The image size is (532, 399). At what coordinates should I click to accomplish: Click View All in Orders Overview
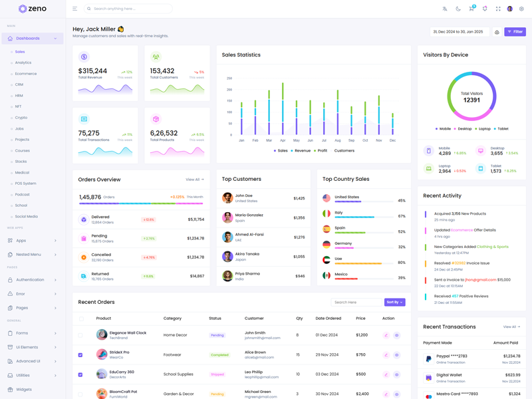[194, 180]
